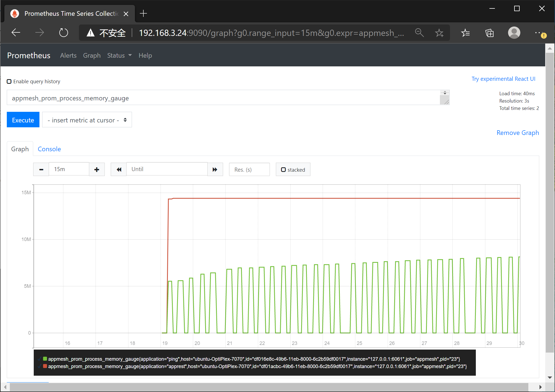The image size is (555, 392).
Task: Increase the time range with plus button
Action: [x=97, y=169]
